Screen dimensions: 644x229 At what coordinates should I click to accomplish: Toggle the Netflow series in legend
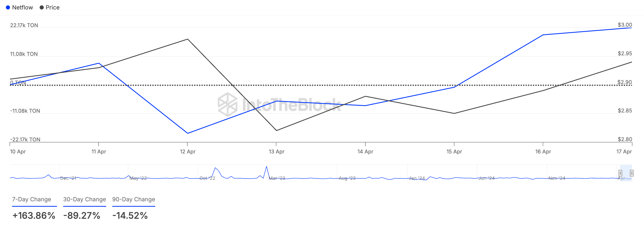click(x=22, y=7)
